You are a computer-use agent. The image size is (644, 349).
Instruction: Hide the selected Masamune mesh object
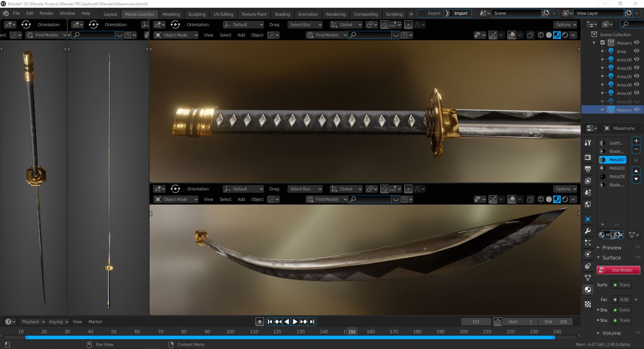point(636,110)
